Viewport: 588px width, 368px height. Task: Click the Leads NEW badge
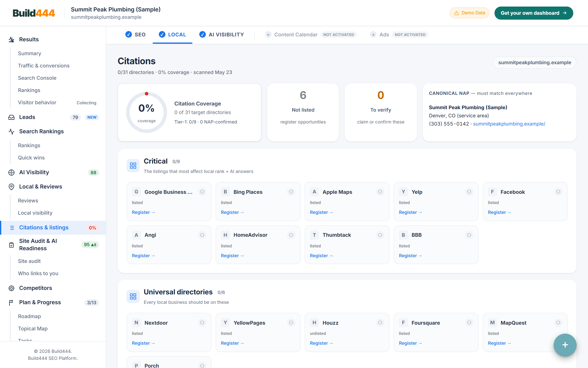[x=92, y=117]
